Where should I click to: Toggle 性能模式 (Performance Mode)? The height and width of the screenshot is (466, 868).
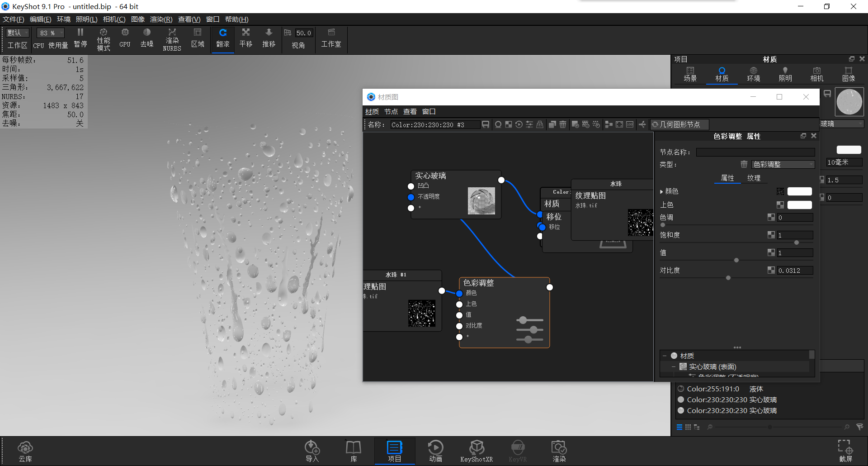103,39
